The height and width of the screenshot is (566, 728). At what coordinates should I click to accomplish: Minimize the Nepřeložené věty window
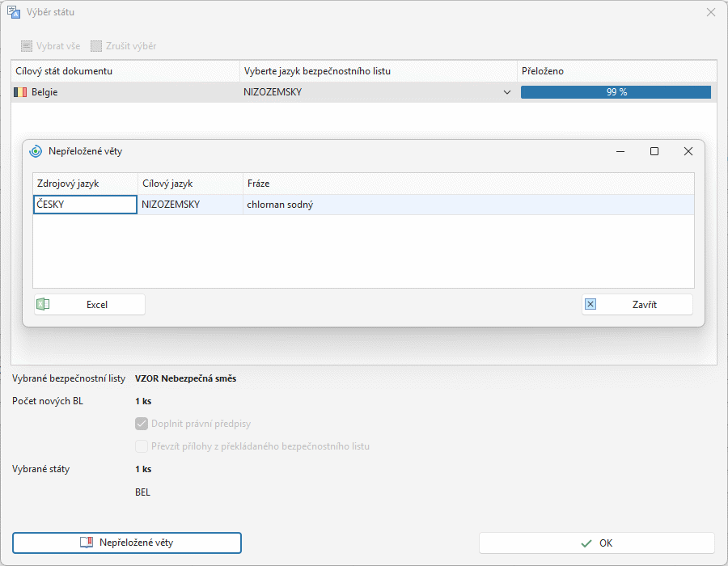coord(620,151)
